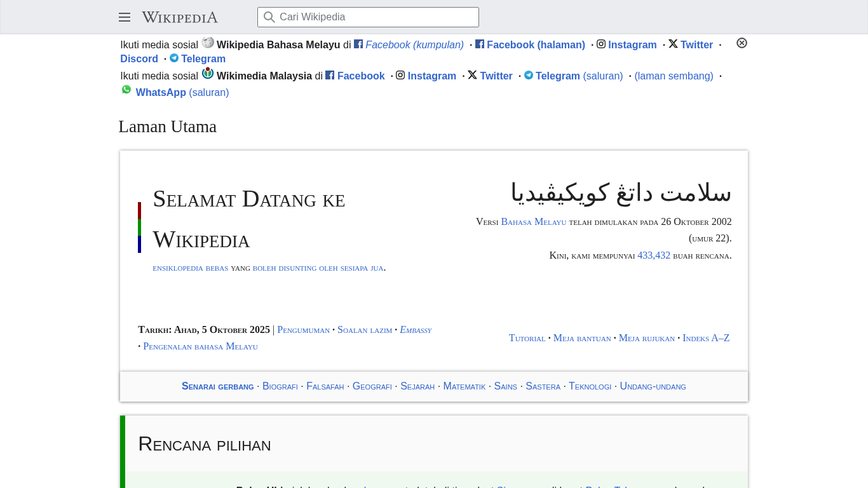868x488 pixels.
Task: Click the Wikipedia globe icon in banner
Action: click(208, 43)
